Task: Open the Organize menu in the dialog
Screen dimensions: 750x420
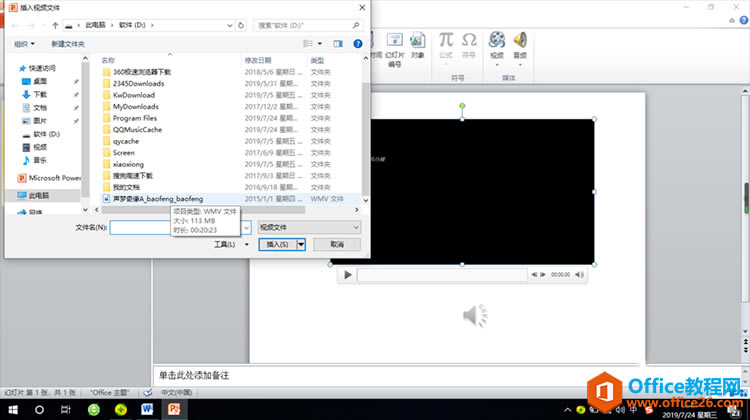Action: pos(24,44)
